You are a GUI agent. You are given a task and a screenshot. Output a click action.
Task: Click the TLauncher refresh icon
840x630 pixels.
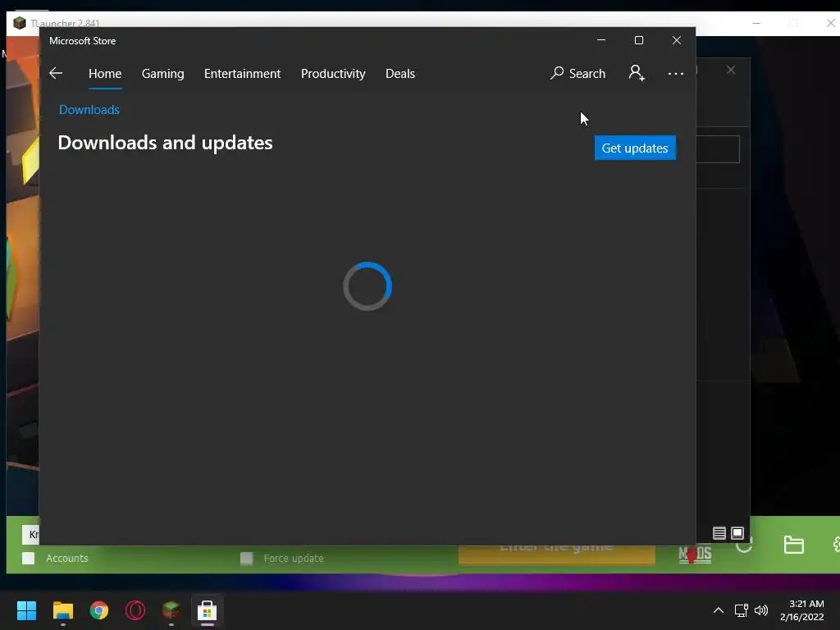coord(744,546)
